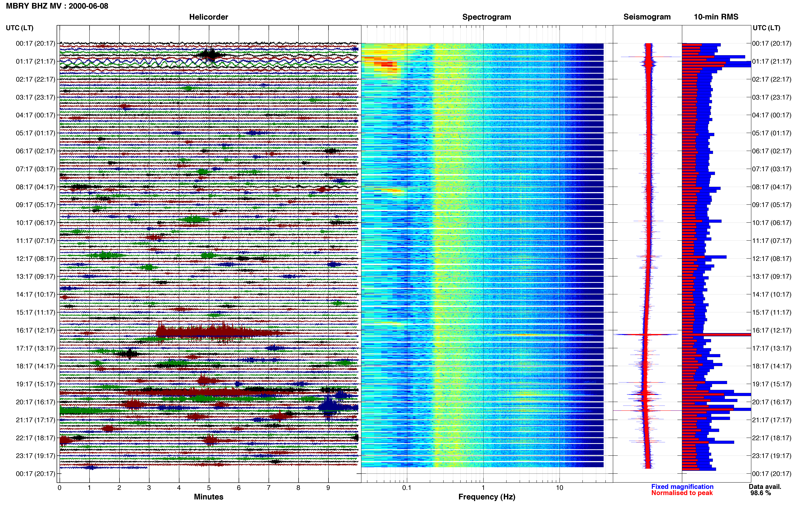Click the 'Data avail.' label
The width and height of the screenshot is (812, 508).
pyautogui.click(x=765, y=487)
